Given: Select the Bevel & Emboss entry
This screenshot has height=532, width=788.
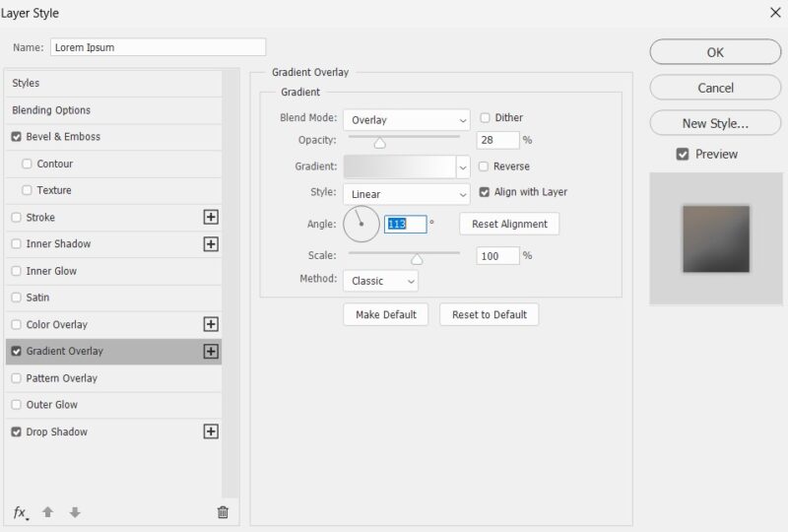Looking at the screenshot, I should [113, 137].
